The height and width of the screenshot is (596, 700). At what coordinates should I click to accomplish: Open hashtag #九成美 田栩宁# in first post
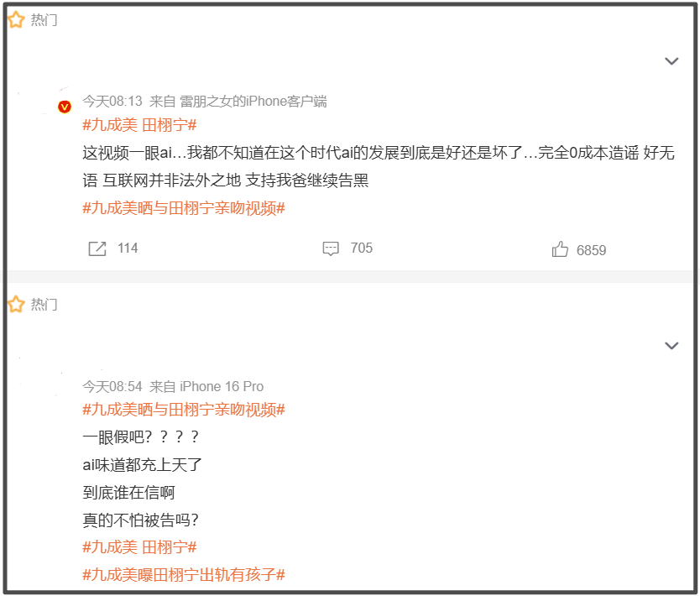(x=139, y=125)
